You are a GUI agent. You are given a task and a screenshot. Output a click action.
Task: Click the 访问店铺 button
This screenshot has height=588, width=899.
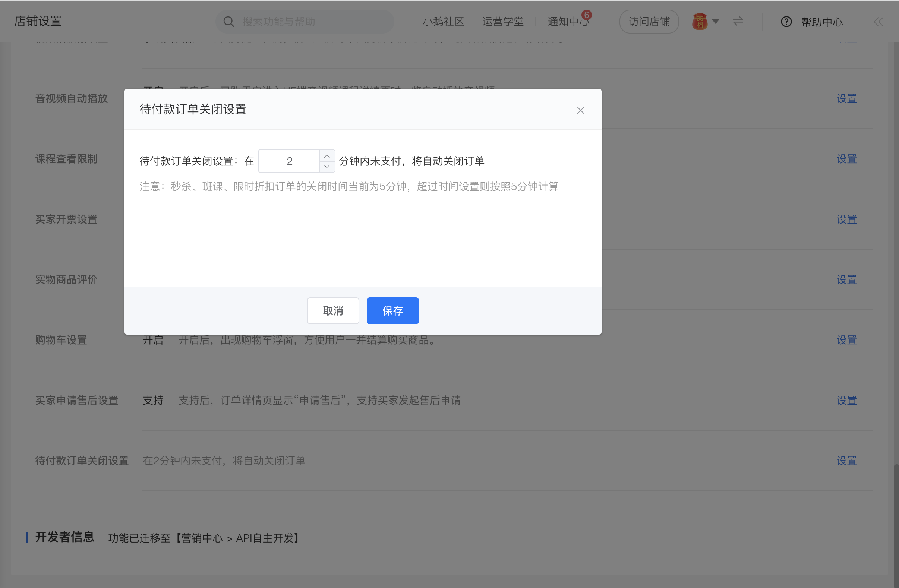[x=649, y=22]
